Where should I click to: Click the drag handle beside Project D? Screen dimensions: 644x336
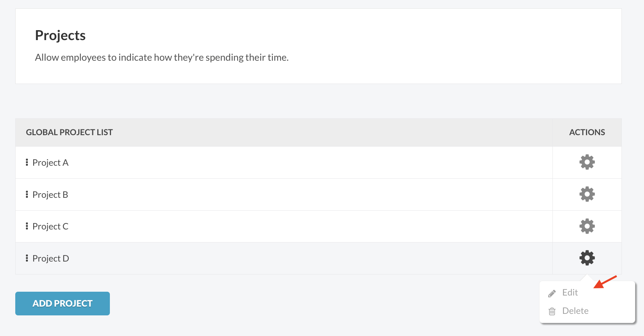click(27, 258)
